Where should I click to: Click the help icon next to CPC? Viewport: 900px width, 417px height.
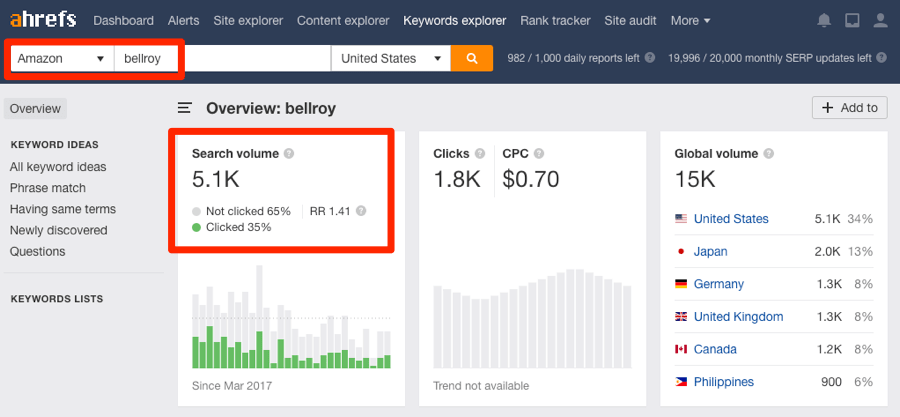[x=539, y=154]
